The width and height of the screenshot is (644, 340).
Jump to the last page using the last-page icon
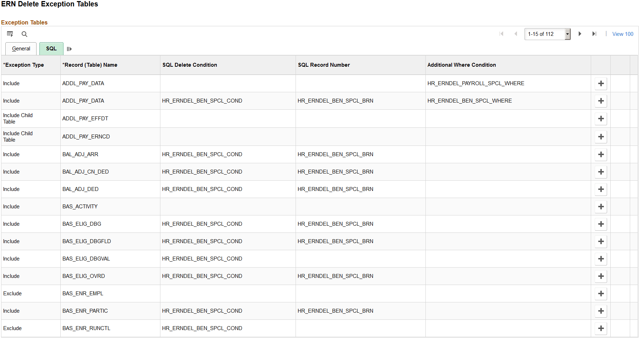(595, 34)
